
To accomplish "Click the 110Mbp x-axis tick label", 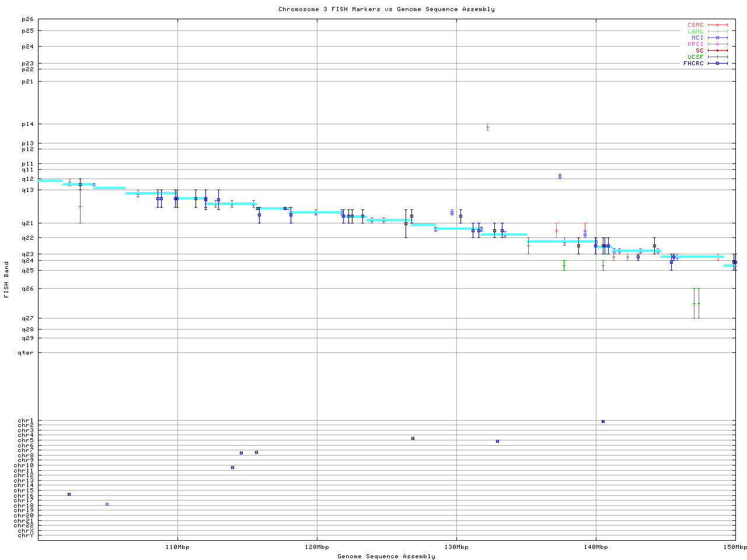I will click(177, 547).
